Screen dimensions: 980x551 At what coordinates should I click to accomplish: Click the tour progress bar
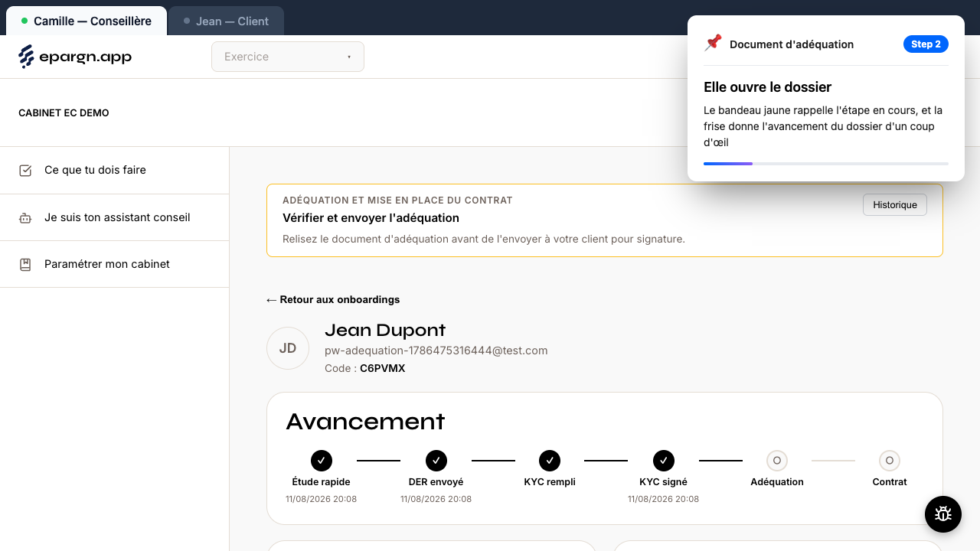click(x=826, y=164)
